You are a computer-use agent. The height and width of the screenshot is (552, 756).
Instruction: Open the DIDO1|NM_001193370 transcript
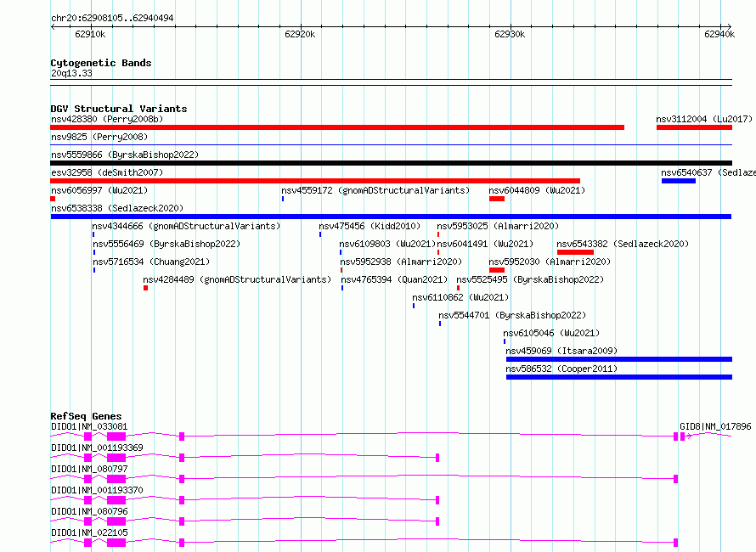point(97,490)
